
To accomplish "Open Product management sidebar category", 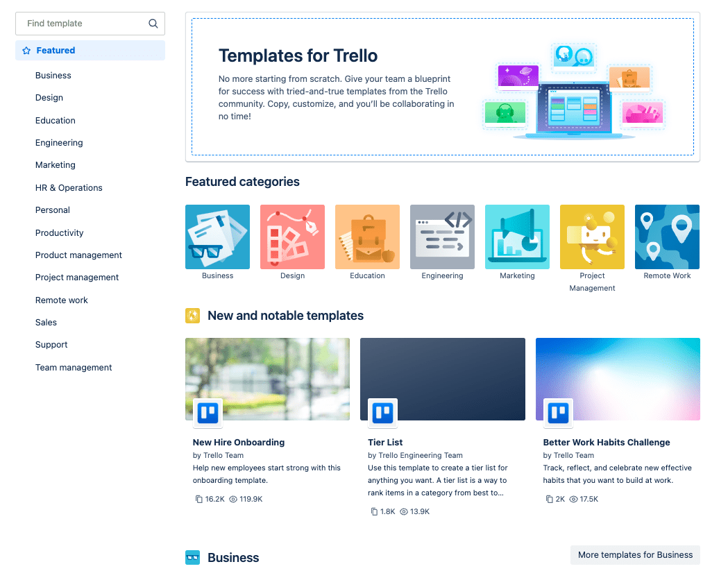I will (78, 255).
